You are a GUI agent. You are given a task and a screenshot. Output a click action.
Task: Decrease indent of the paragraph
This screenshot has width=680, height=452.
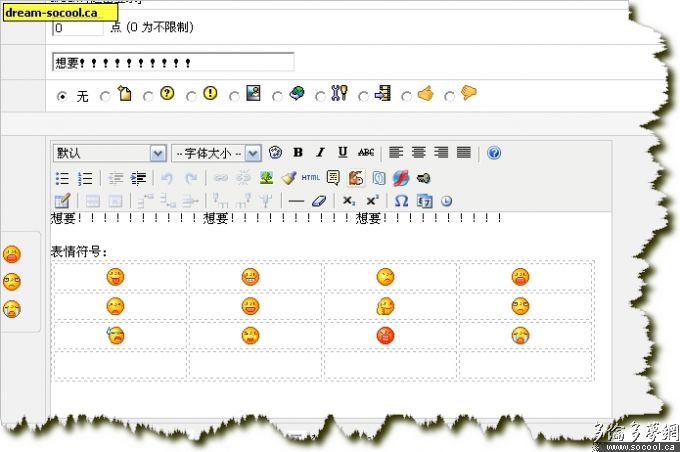115,178
